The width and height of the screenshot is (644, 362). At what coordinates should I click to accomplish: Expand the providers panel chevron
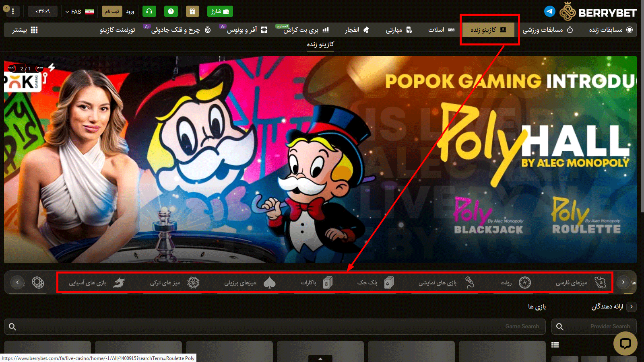(x=631, y=306)
